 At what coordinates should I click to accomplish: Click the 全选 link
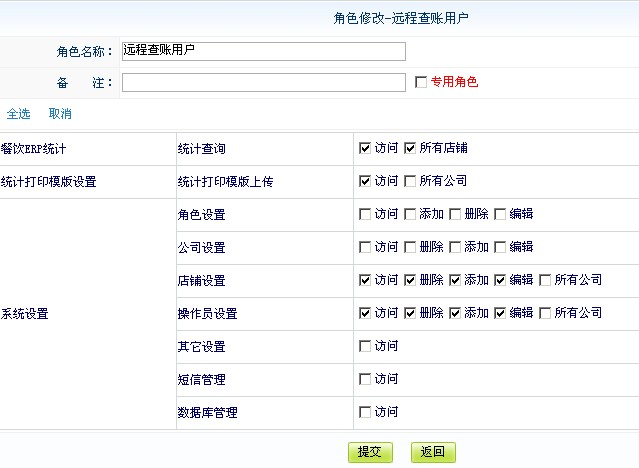[x=18, y=114]
